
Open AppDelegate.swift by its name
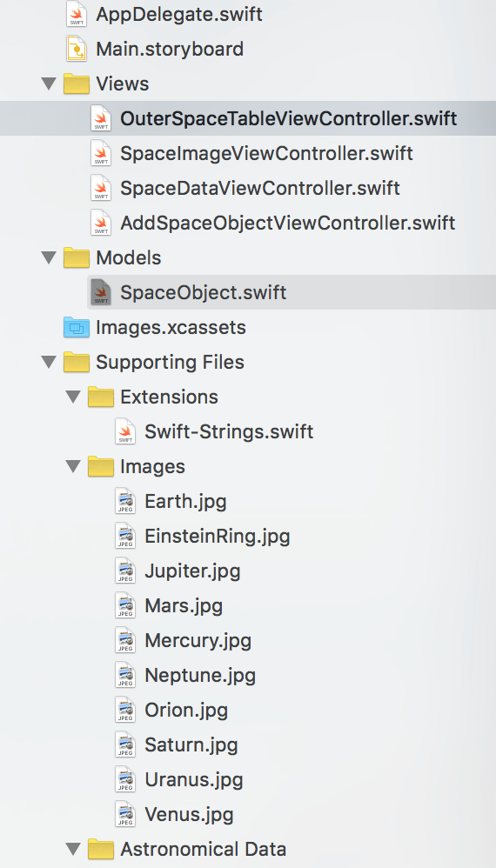pos(178,15)
